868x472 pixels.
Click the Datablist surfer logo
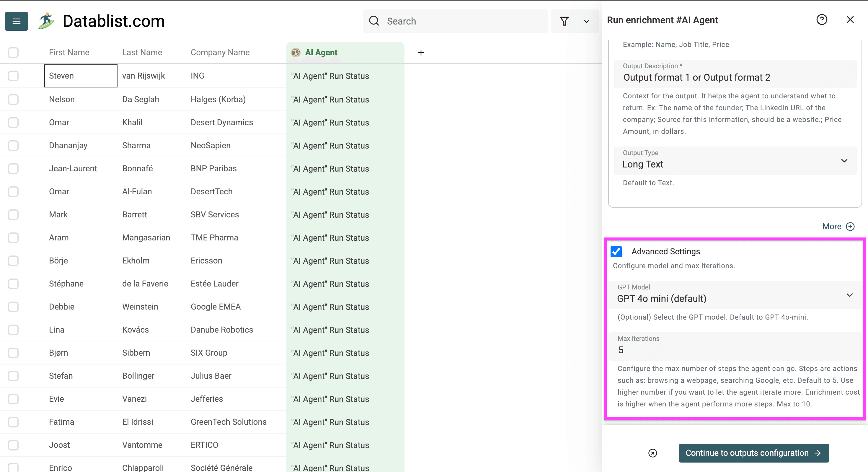(47, 20)
